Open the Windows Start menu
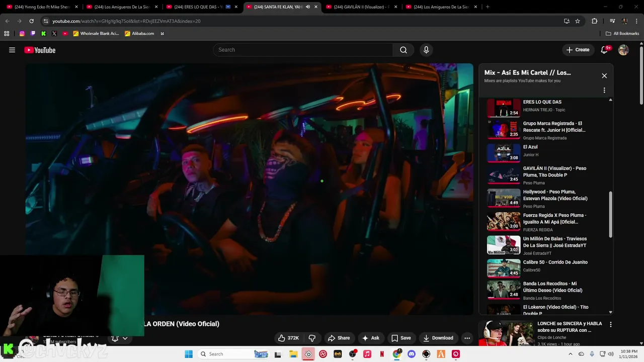644x362 pixels. (189, 354)
